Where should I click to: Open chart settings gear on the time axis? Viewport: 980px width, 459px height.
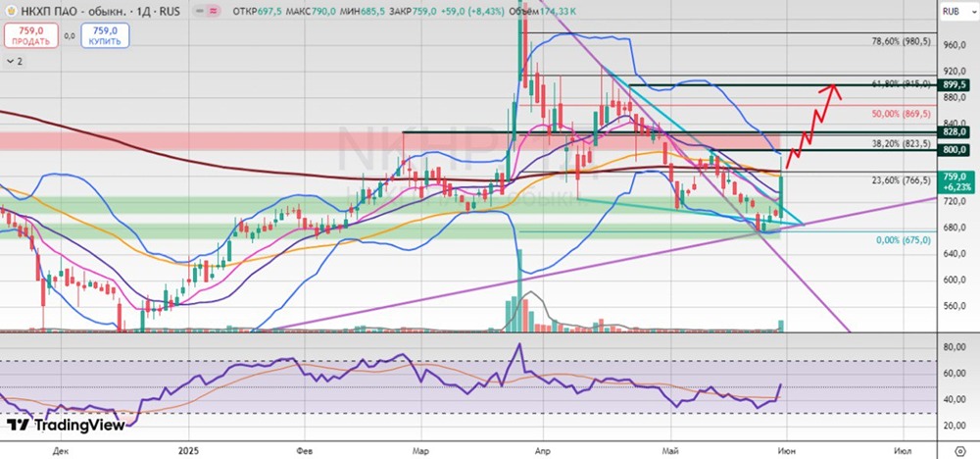click(960, 451)
